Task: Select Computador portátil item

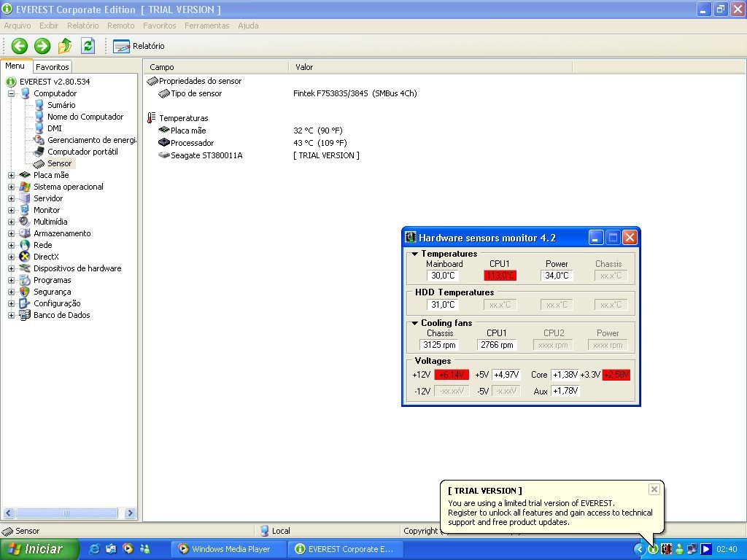Action: [82, 152]
